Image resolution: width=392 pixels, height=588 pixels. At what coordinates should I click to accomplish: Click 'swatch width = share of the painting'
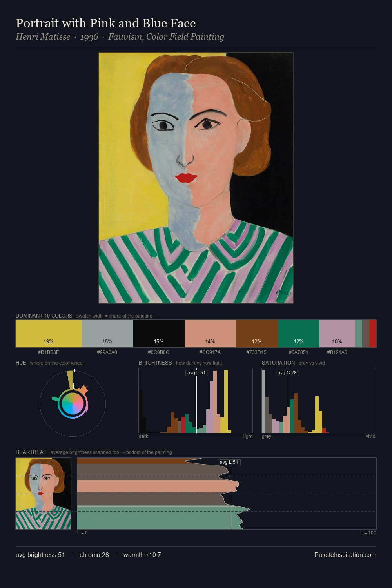pyautogui.click(x=114, y=316)
